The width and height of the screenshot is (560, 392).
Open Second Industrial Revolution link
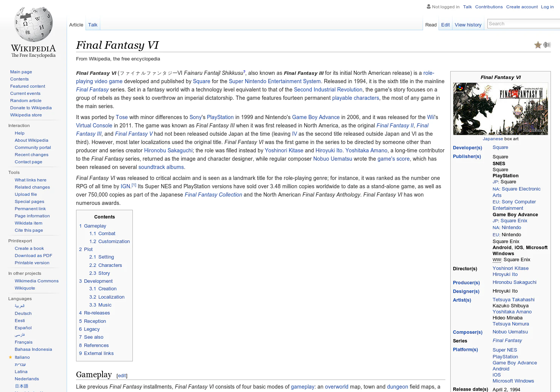(x=328, y=90)
